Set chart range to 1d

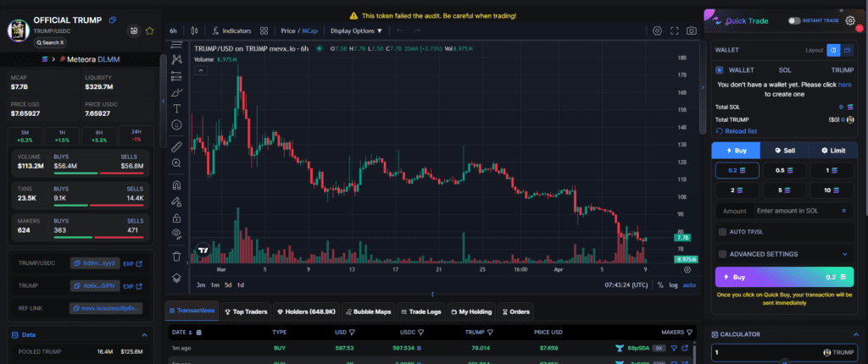click(x=241, y=285)
